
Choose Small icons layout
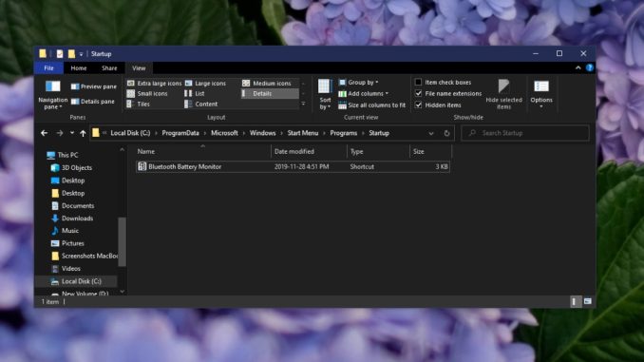click(x=147, y=94)
